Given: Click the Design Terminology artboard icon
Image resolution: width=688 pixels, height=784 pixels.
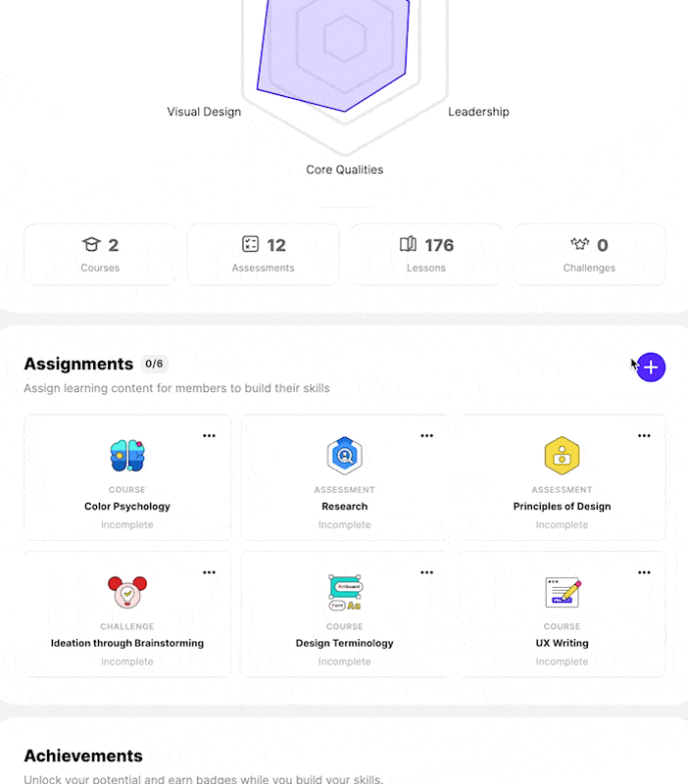Looking at the screenshot, I should coord(345,593).
